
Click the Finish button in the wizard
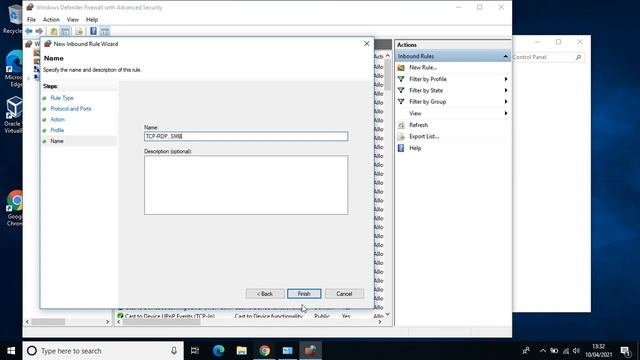pyautogui.click(x=304, y=293)
